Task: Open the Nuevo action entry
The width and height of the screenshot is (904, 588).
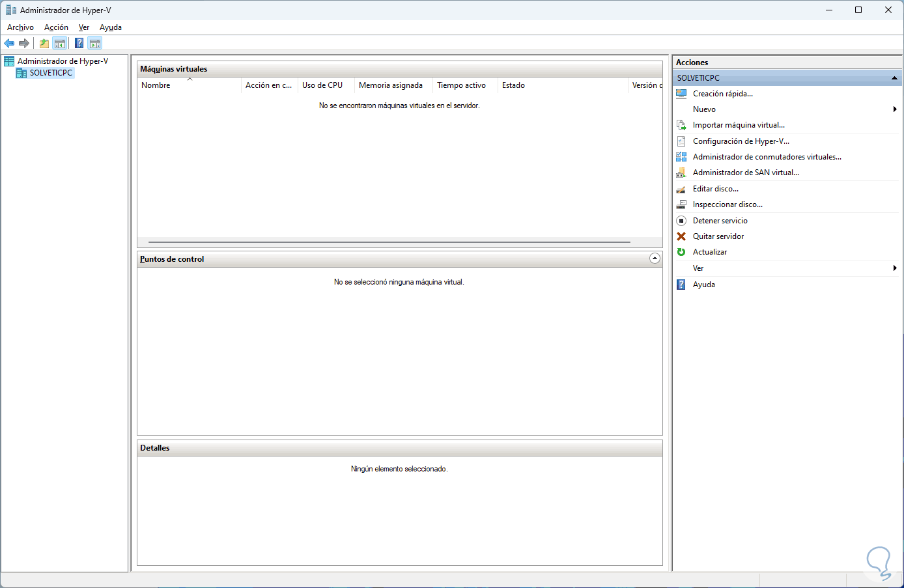Action: [704, 109]
